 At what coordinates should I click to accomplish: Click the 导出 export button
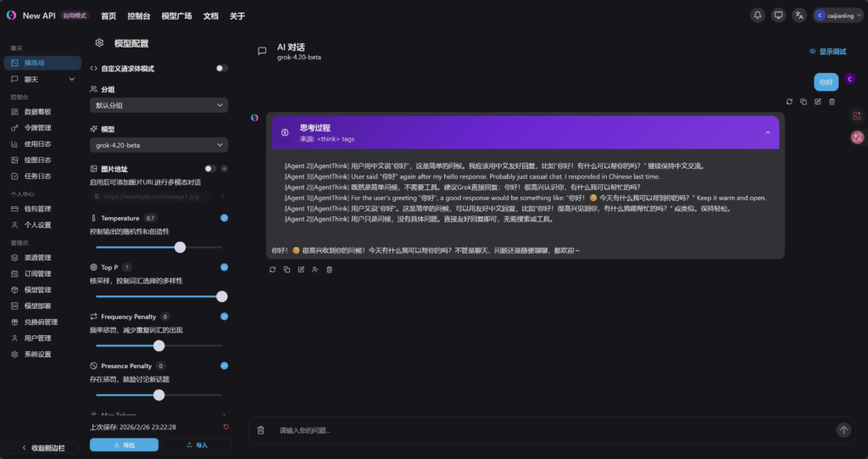(124, 445)
